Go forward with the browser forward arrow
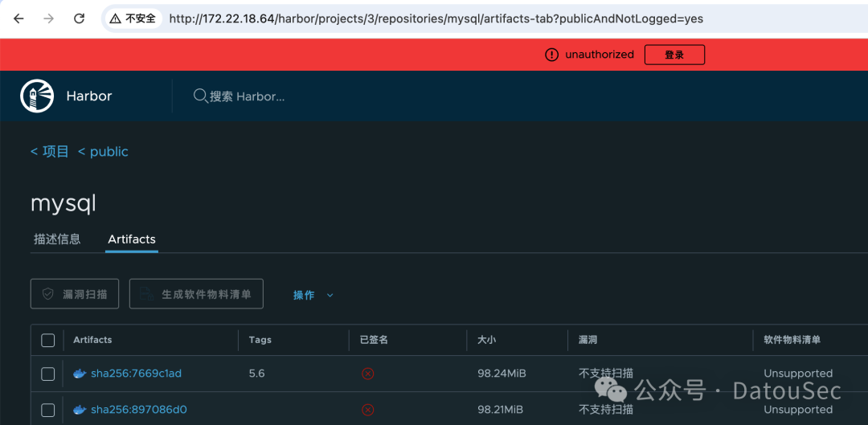Viewport: 868px width, 425px height. point(49,18)
